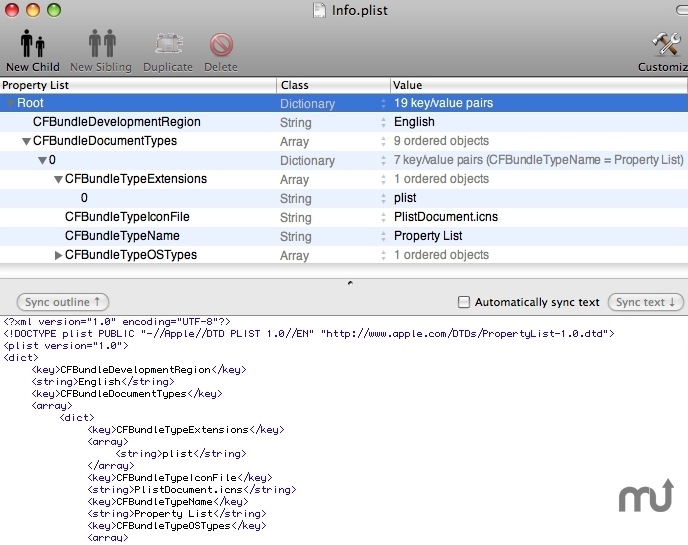Screen dimensions: 688x545
Task: Open class popup for CFBundleTypeName row
Action: coord(383,236)
